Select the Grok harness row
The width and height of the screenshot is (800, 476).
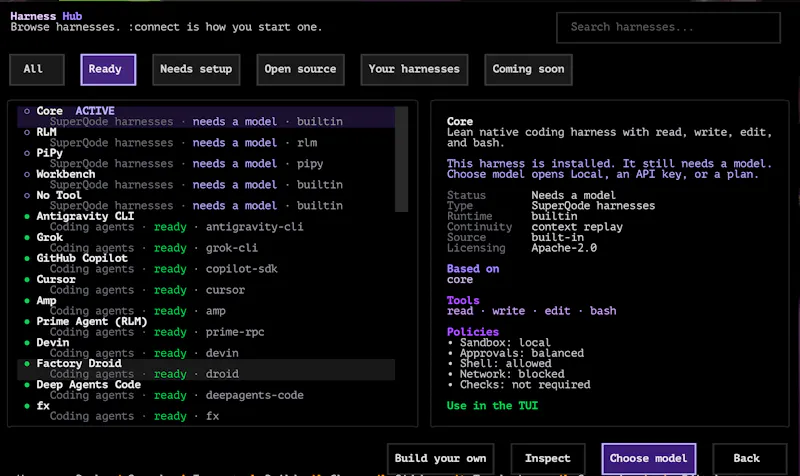tap(206, 242)
